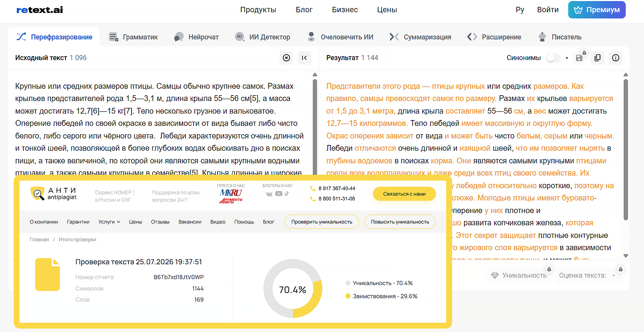Open the Отзывы link

tap(160, 222)
